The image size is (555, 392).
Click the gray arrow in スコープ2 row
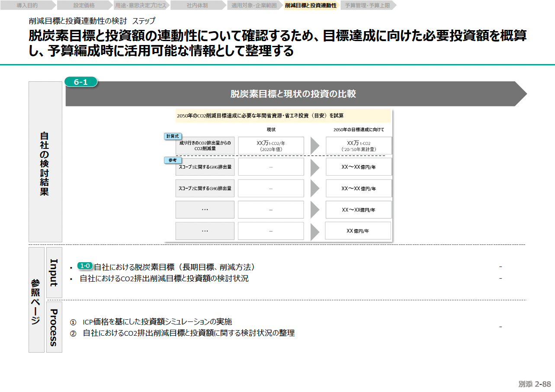point(315,189)
